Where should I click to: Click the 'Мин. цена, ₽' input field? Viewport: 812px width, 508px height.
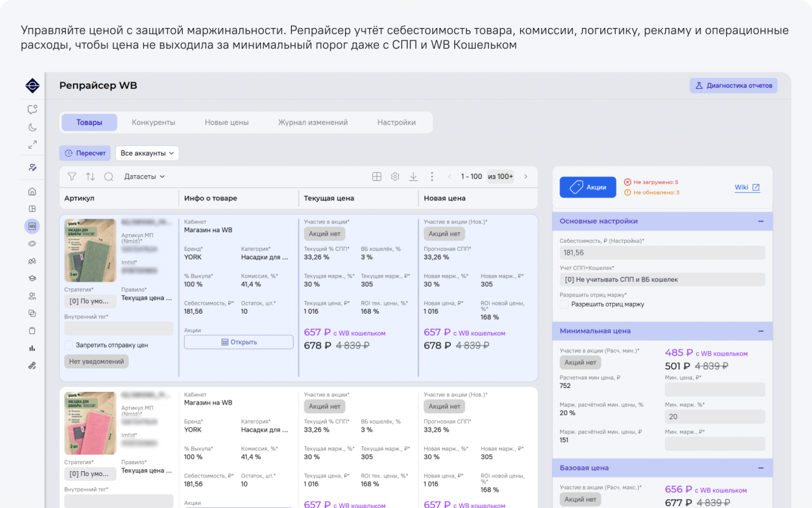(715, 389)
